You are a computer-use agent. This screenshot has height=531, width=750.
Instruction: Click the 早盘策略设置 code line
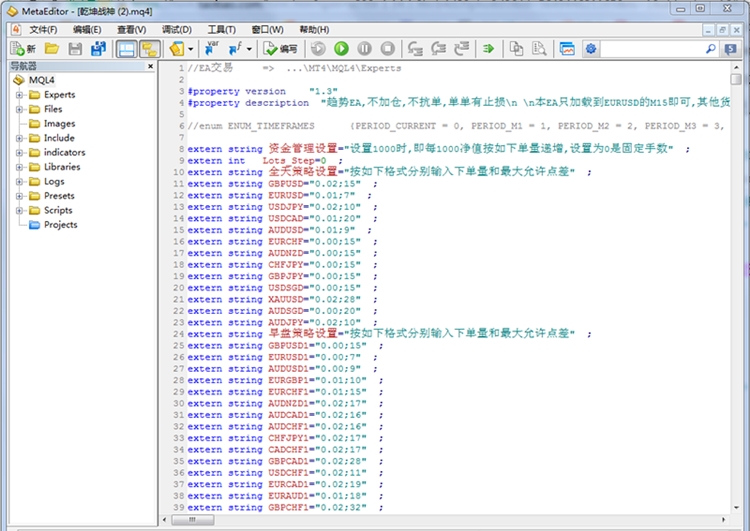pos(389,334)
